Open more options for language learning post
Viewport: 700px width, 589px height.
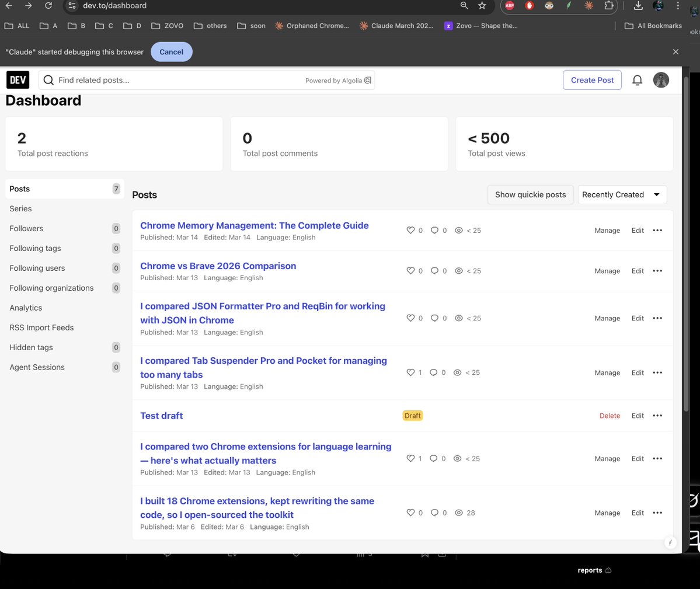pyautogui.click(x=657, y=459)
